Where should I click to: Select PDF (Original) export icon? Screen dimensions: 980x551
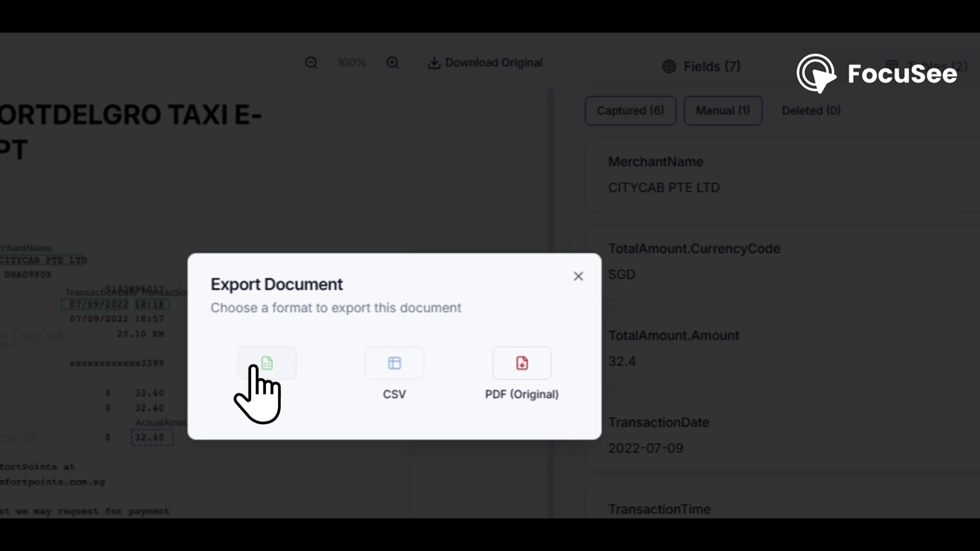coord(522,363)
